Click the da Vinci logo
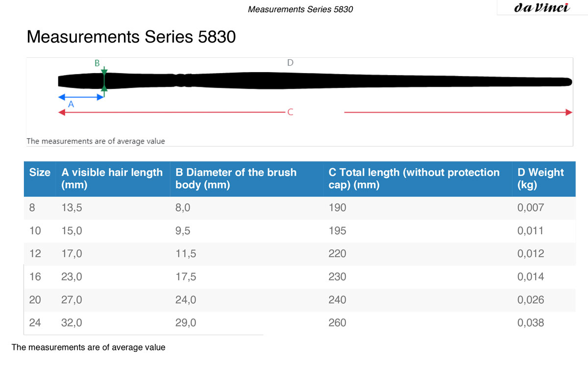 (542, 8)
